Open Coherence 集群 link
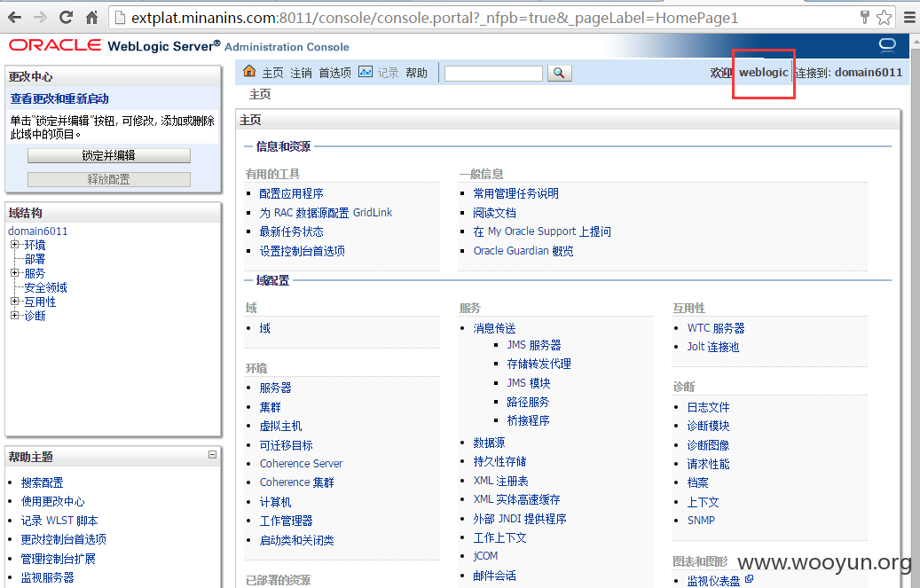This screenshot has width=920, height=588. tap(297, 482)
